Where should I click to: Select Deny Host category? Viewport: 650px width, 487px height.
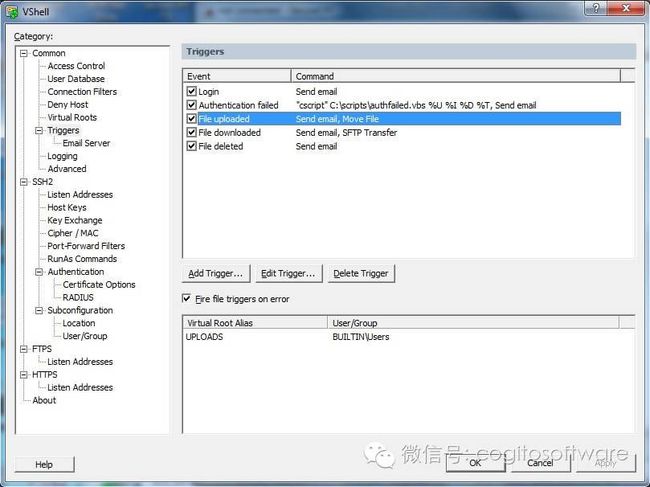coord(68,104)
